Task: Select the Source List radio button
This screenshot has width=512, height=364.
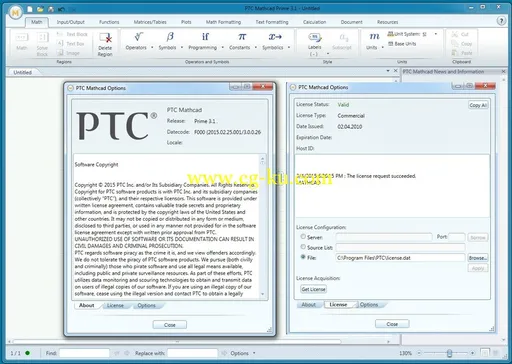Action: (303, 247)
